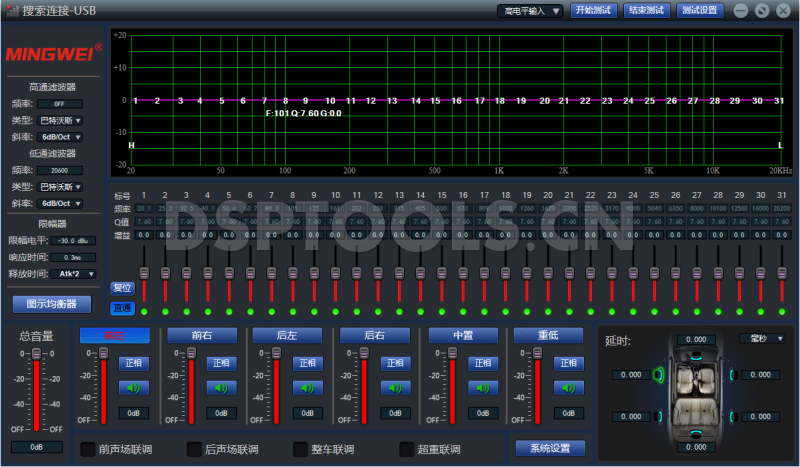The height and width of the screenshot is (467, 800).
Task: Click the green indicator under EQ band 1
Action: tap(144, 310)
